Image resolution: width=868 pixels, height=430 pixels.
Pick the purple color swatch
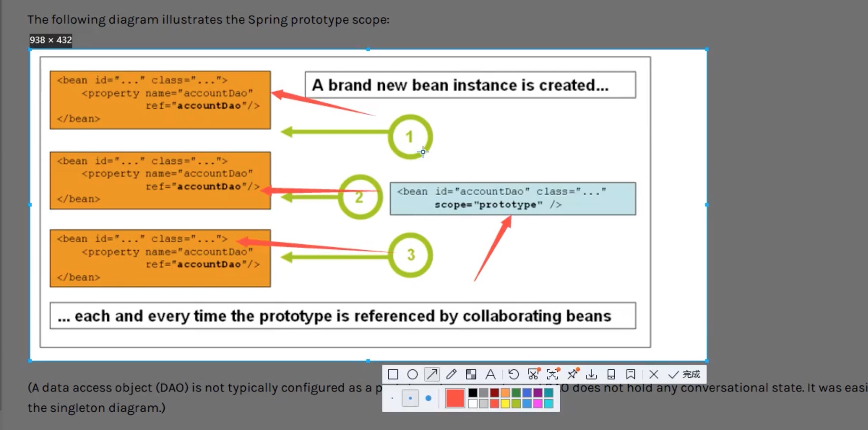pyautogui.click(x=538, y=393)
